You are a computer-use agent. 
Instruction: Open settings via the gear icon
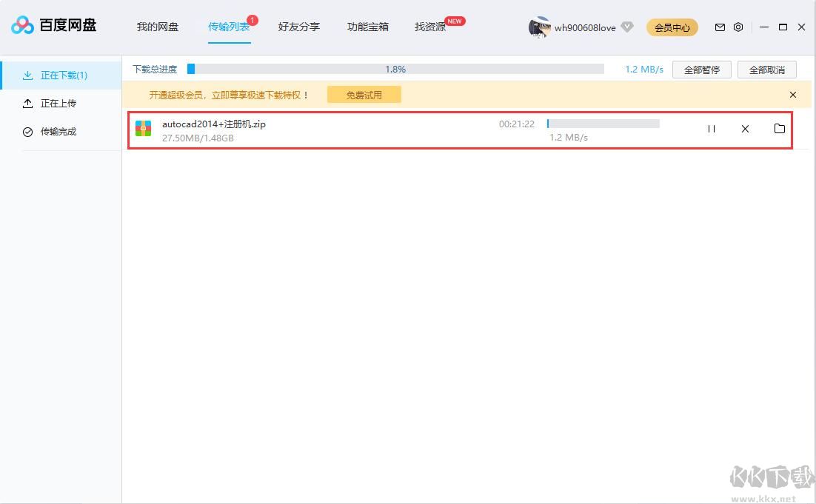tap(738, 27)
